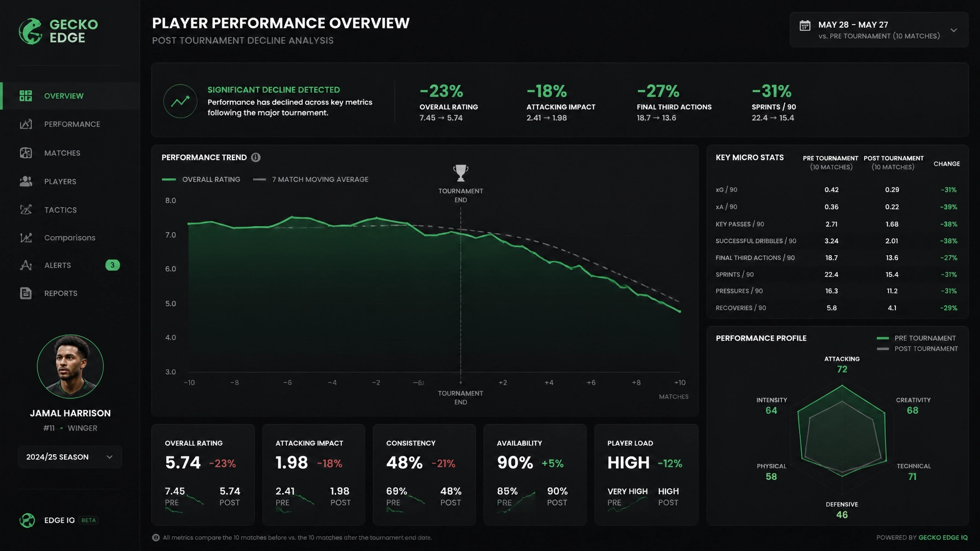Toggle Overall Rating legend line
The height and width of the screenshot is (551, 980).
(x=201, y=179)
